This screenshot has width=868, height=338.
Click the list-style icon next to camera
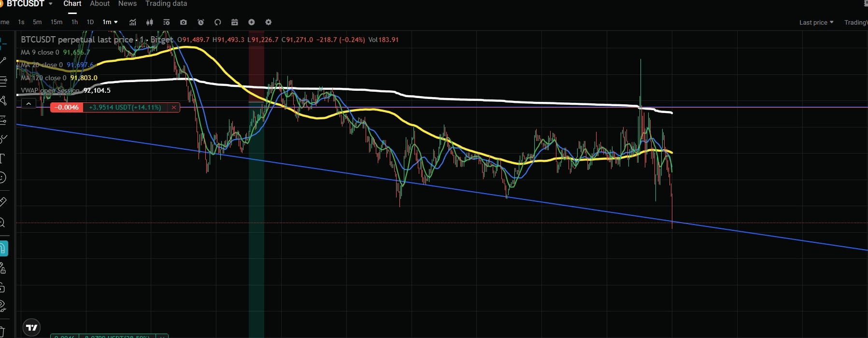pos(167,22)
